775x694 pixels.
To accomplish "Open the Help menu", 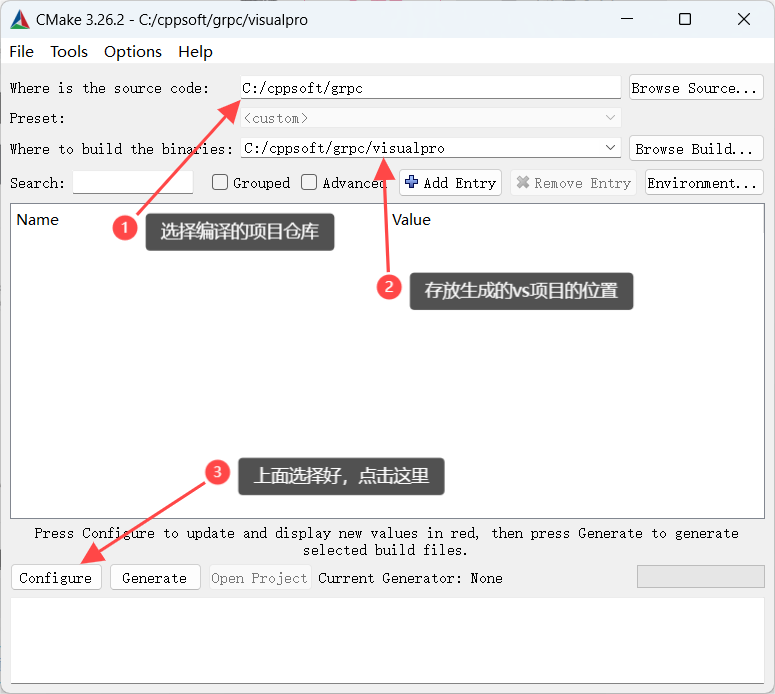I will 195,51.
